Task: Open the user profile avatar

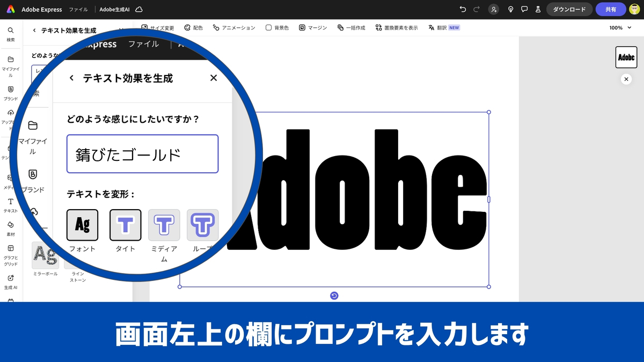Action: tap(634, 9)
